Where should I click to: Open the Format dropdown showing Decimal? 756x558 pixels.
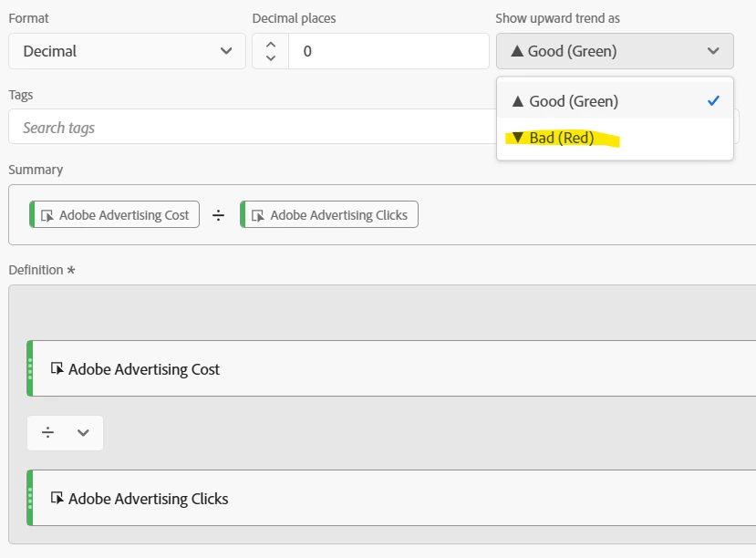tap(127, 51)
